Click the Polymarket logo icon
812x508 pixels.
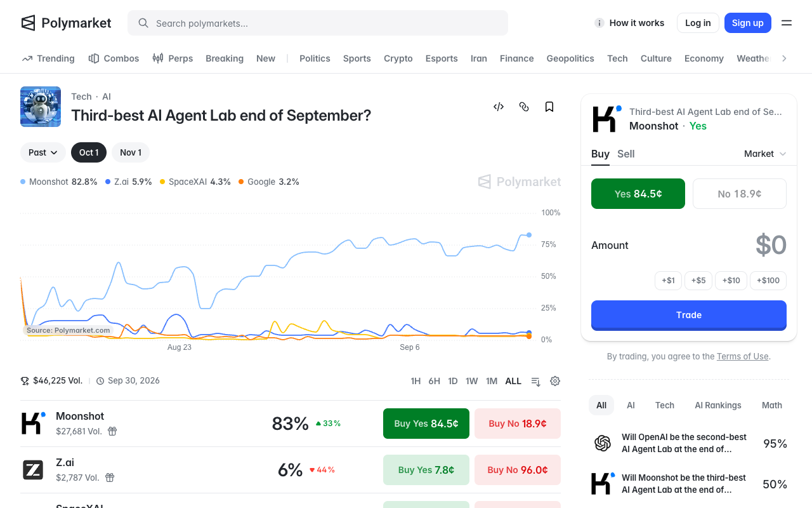click(x=28, y=23)
